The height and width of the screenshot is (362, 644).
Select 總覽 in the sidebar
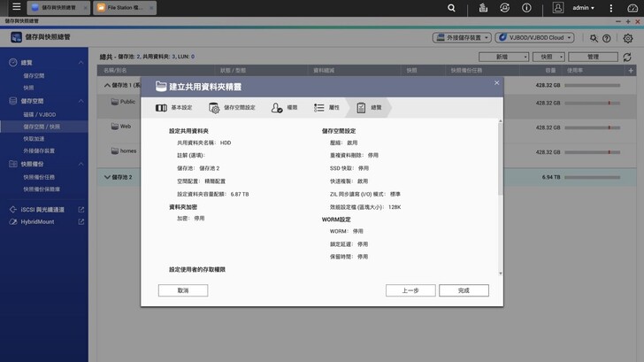tap(27, 63)
